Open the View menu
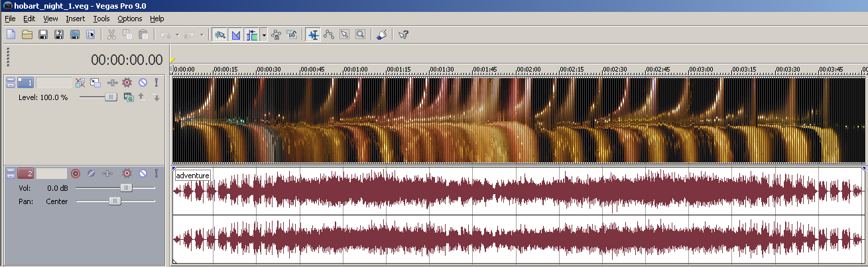This screenshot has width=868, height=267. click(50, 19)
